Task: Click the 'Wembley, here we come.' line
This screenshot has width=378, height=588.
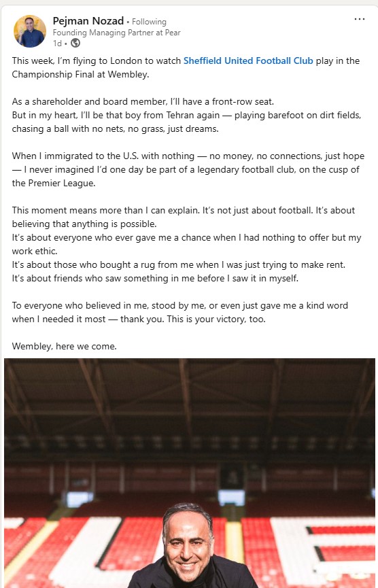Action: [x=64, y=346]
